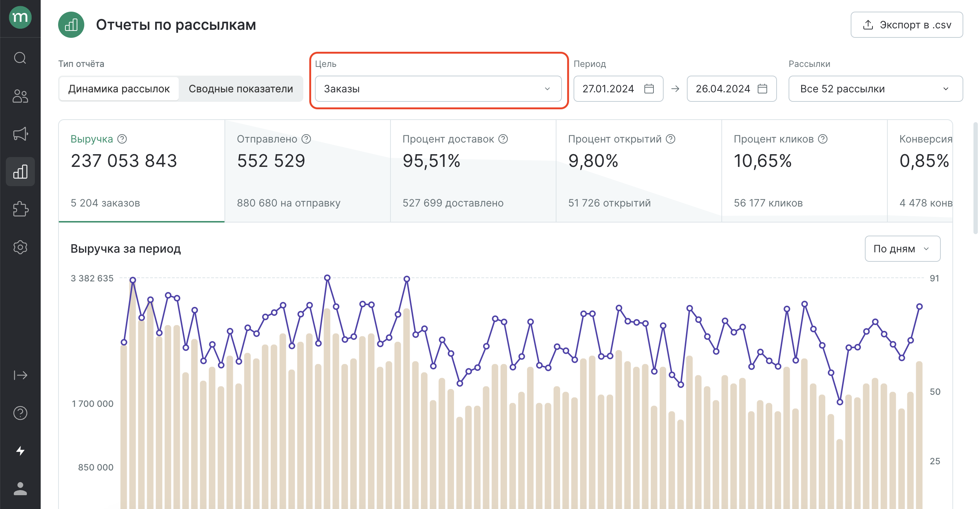Image resolution: width=980 pixels, height=509 pixels.
Task: Open the user profile icon in sidebar
Action: 20,489
